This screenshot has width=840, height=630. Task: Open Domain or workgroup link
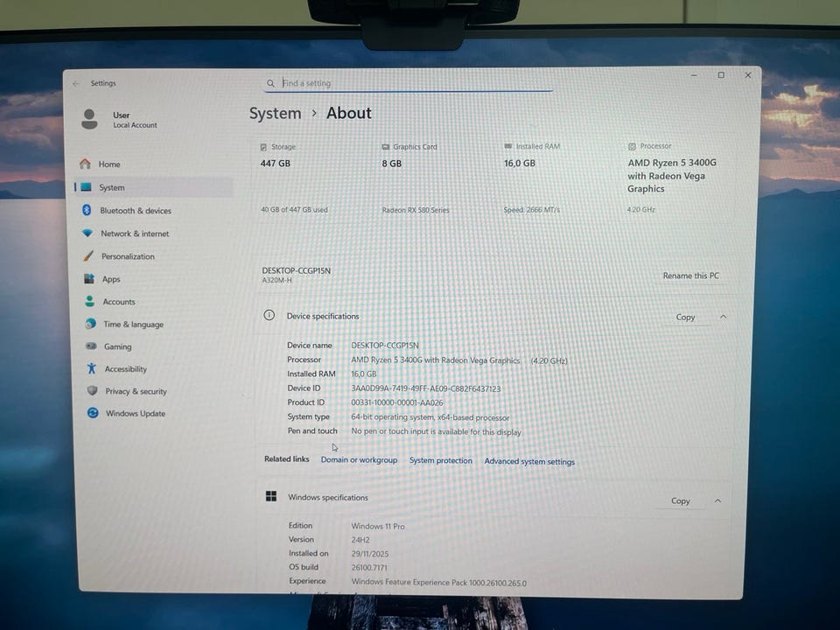click(359, 459)
